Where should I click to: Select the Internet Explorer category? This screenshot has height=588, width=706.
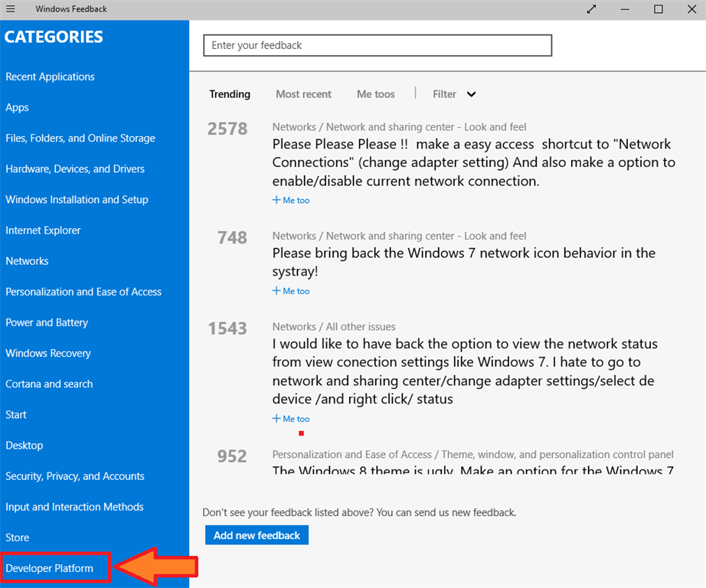[x=43, y=230]
